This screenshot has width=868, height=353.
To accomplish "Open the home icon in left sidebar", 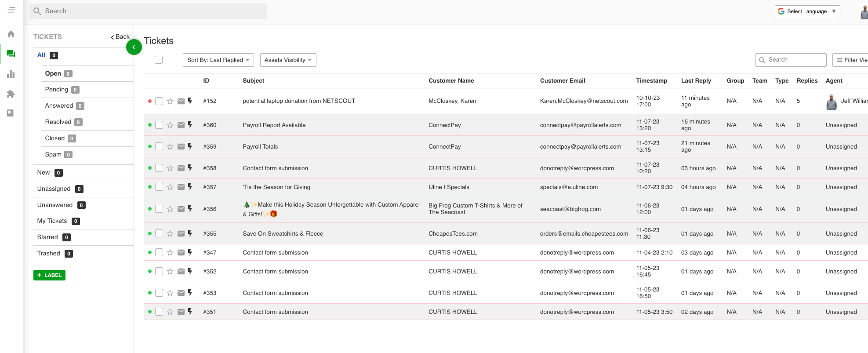I will pyautogui.click(x=11, y=34).
